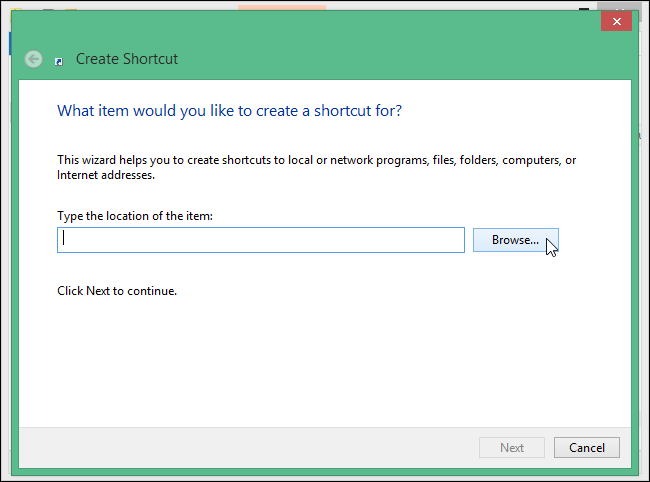The image size is (650, 482).
Task: Click the grayed-out Next button
Action: 511,447
